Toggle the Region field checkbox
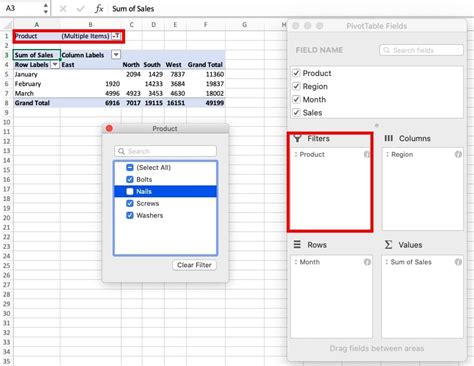Viewport: 474px width, 366px height. click(296, 86)
